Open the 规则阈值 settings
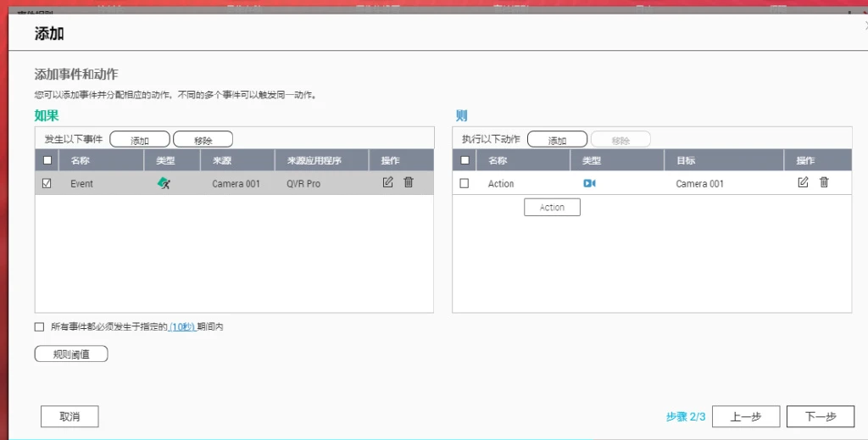 tap(71, 354)
